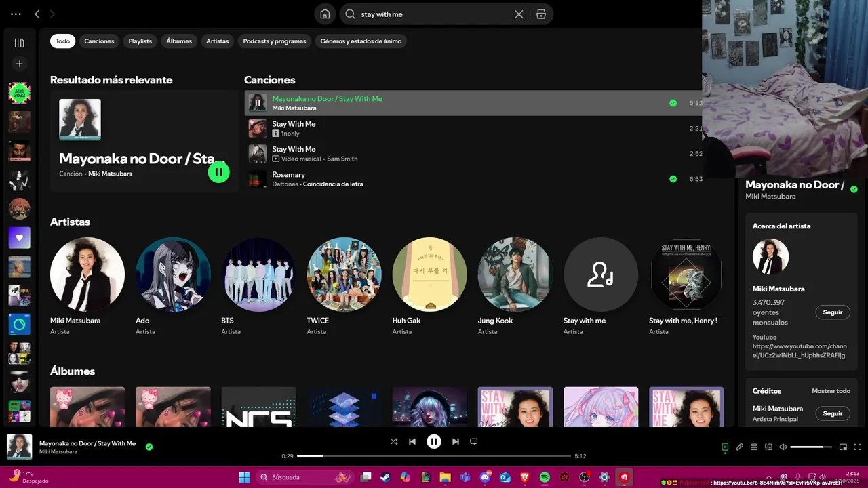
Task: Seek in the song progress bar
Action: pos(434,456)
